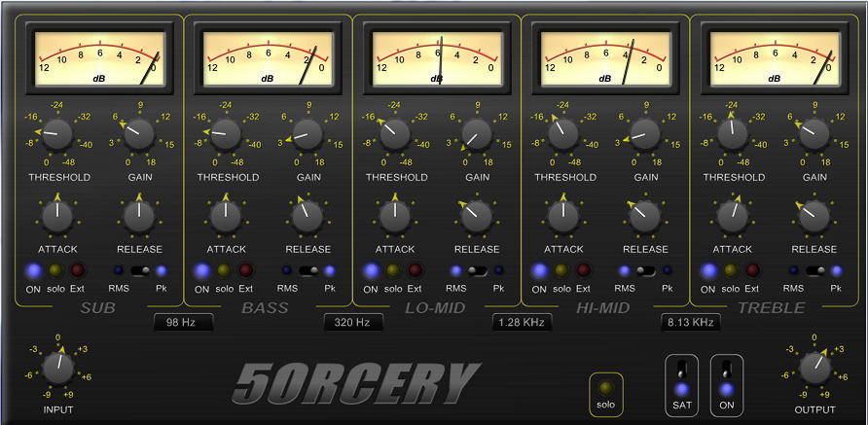Enable Ext sidechain on BASS band

pyautogui.click(x=246, y=270)
